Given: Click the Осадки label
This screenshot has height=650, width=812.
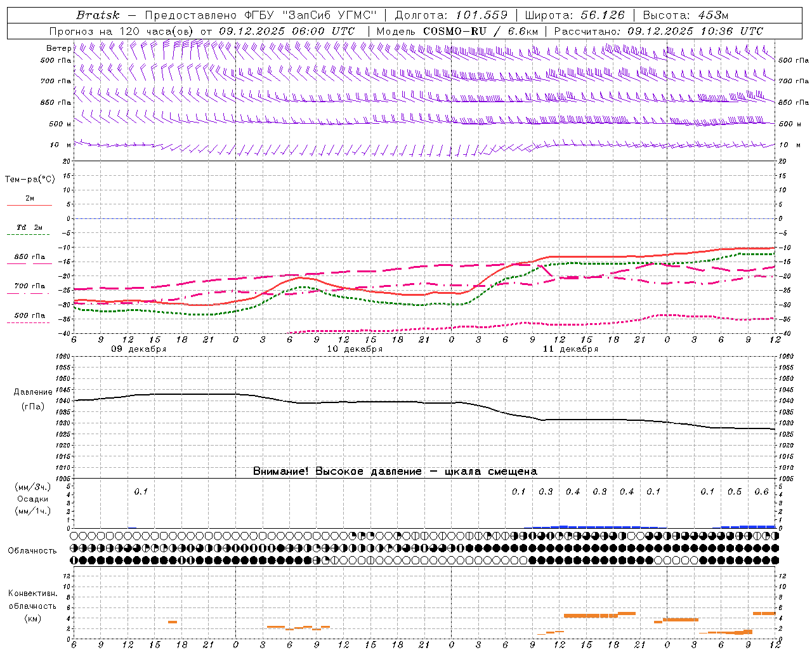Looking at the screenshot, I should pyautogui.click(x=32, y=499).
